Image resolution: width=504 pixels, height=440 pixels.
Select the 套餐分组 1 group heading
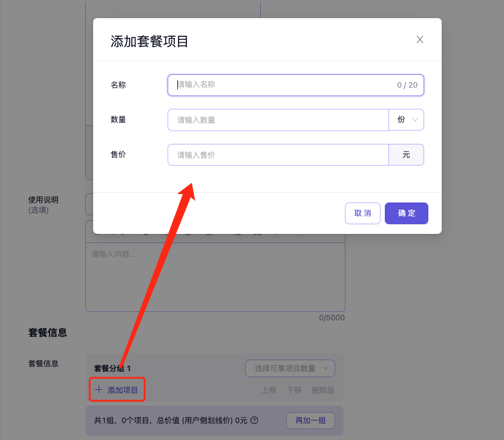113,368
